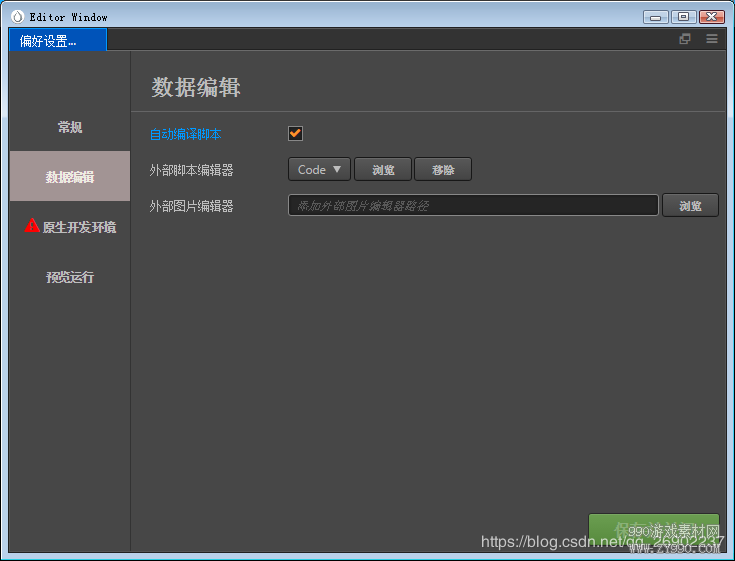Image resolution: width=735 pixels, height=561 pixels.
Task: Select the 偏好设置 tab
Action: [58, 40]
